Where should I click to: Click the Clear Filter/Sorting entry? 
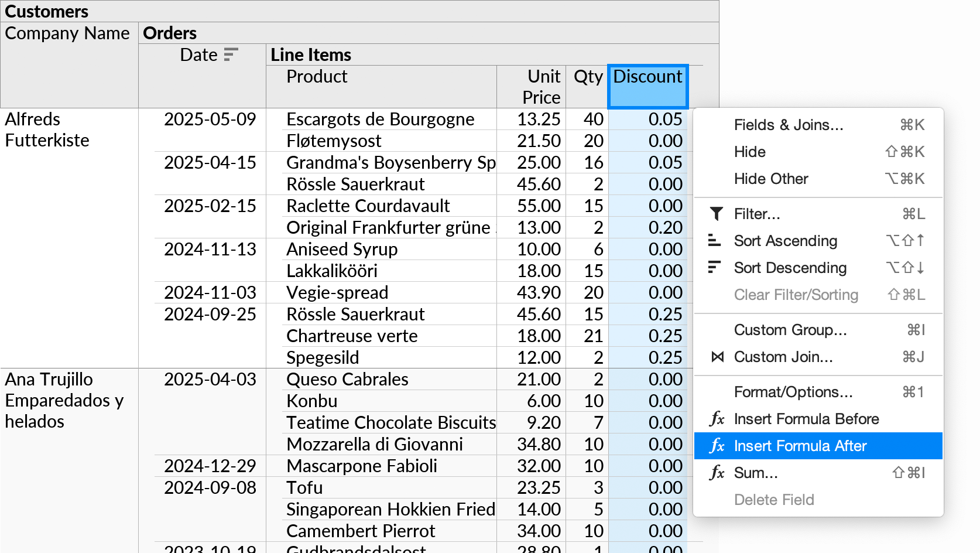796,295
